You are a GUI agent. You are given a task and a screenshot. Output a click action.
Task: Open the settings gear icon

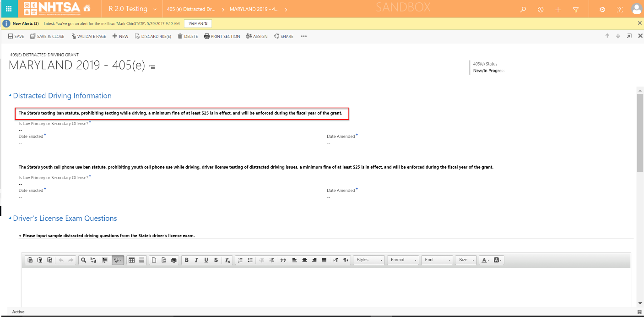(x=602, y=10)
